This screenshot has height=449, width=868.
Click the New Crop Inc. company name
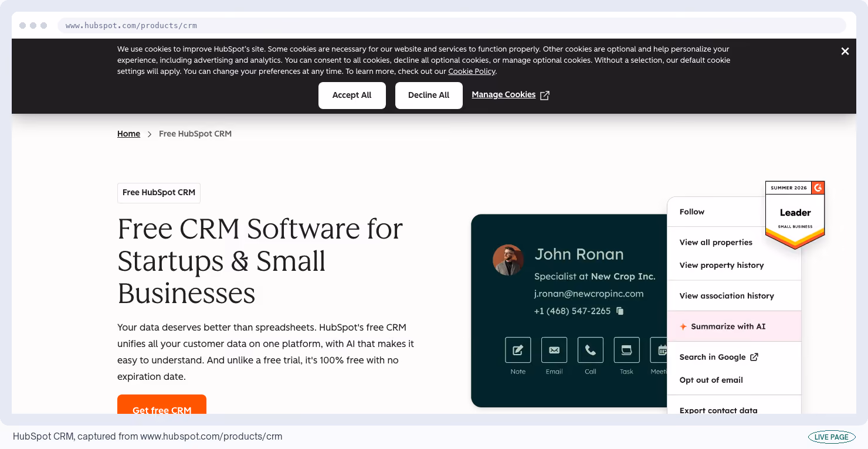click(x=623, y=276)
